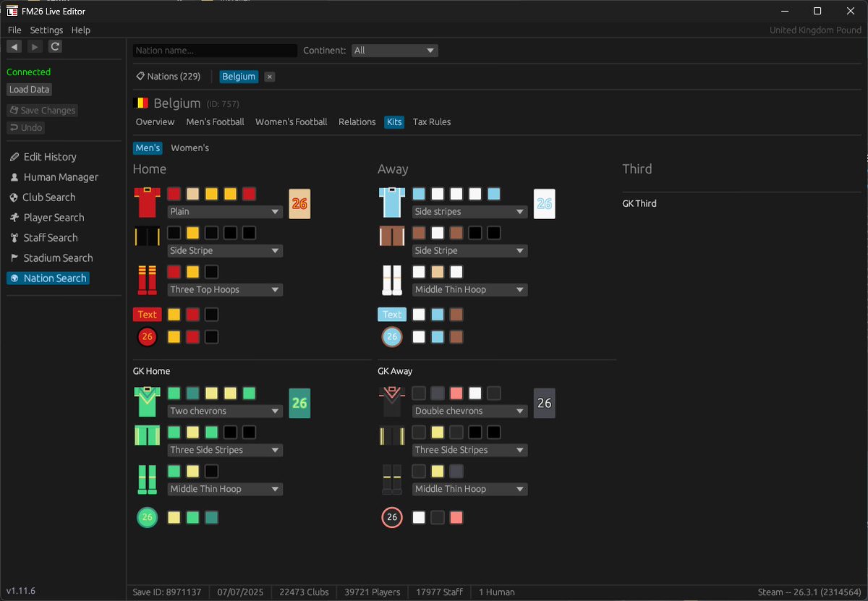
Task: Open the Home shirt Plain style dropdown
Action: (x=225, y=212)
